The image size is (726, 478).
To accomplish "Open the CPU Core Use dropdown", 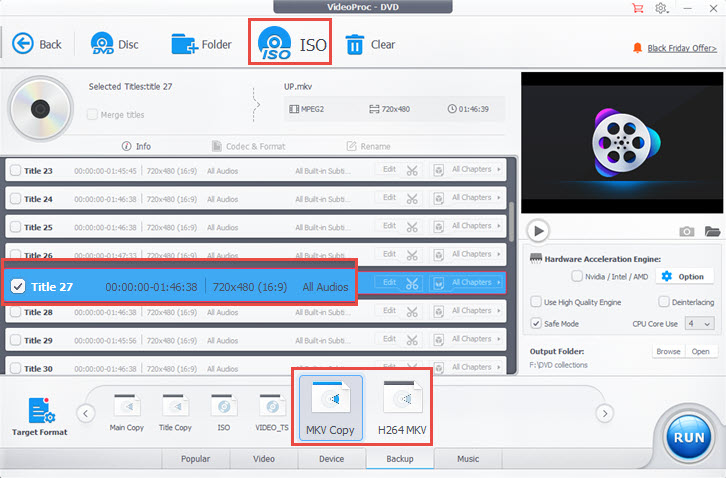I will [699, 324].
